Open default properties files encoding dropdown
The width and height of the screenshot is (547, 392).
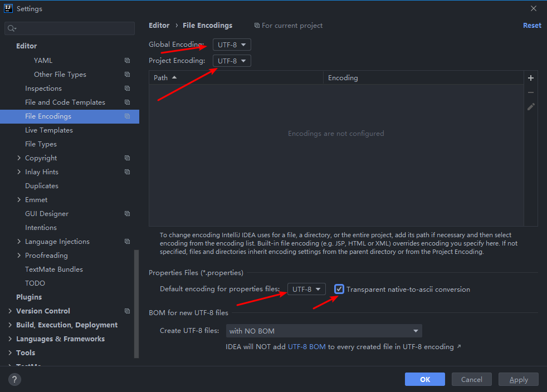click(306, 289)
